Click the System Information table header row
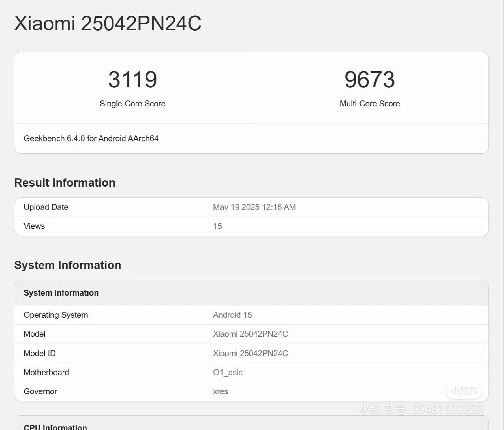Image resolution: width=504 pixels, height=430 pixels. (251, 293)
